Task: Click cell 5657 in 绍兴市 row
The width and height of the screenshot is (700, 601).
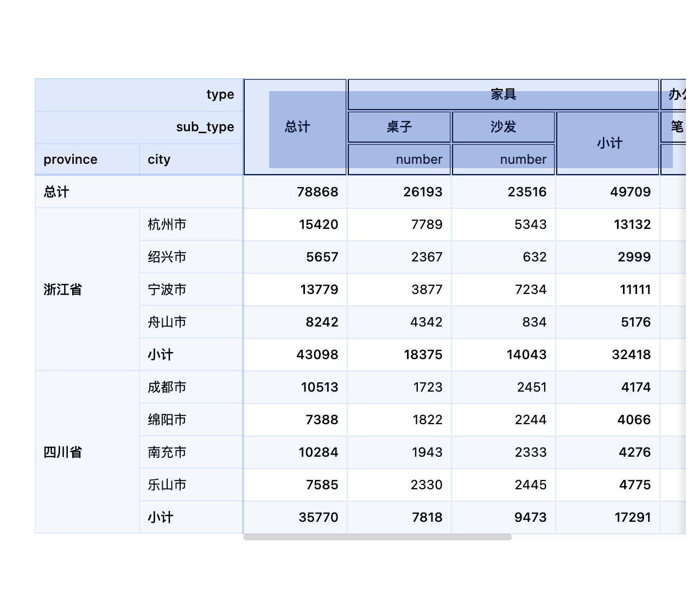Action: [295, 257]
